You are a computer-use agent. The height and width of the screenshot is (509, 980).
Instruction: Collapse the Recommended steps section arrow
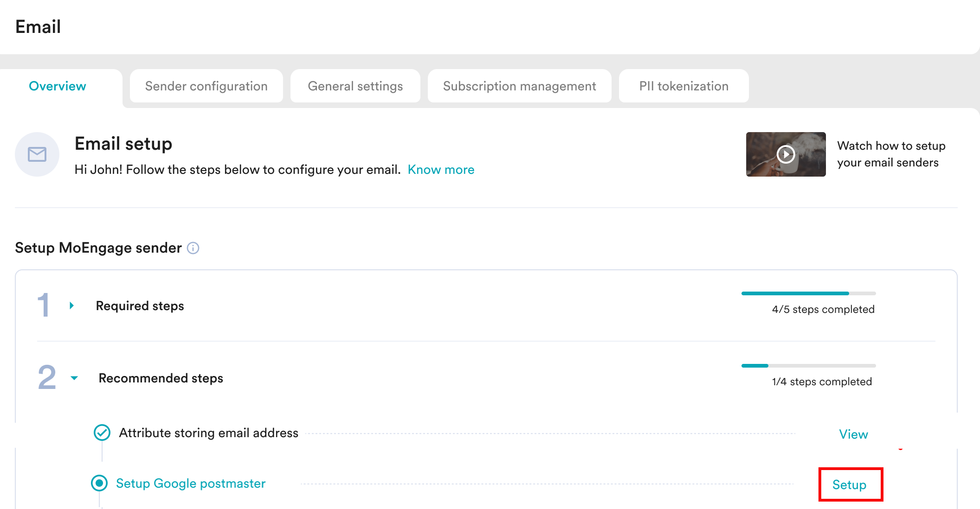[x=74, y=378]
